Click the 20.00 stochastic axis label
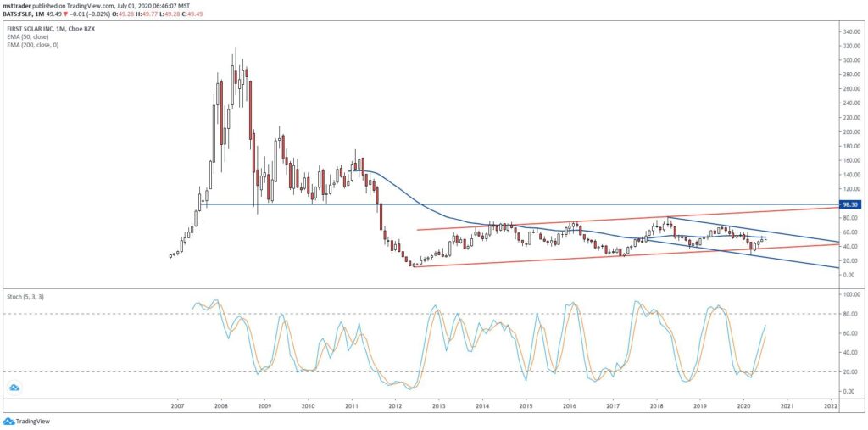868x430 pixels. pyautogui.click(x=852, y=371)
